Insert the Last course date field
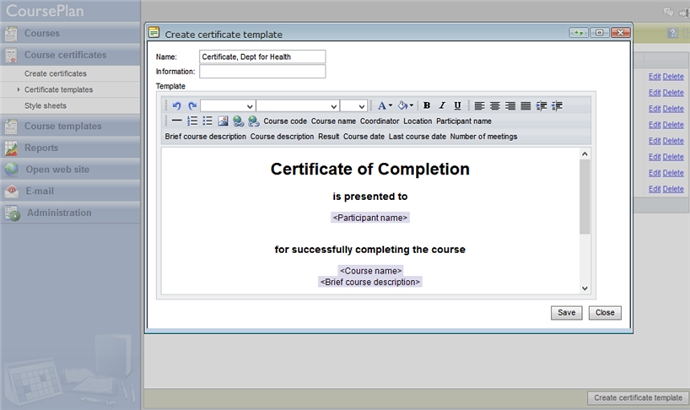690x410 pixels. [417, 136]
